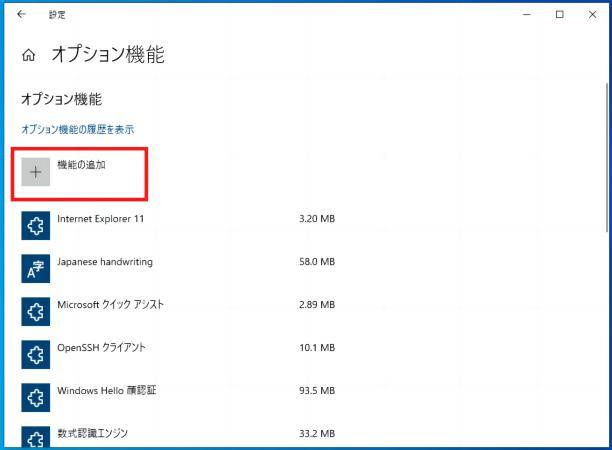The image size is (612, 450).
Task: Select the Japanese handwriting language icon
Action: [x=36, y=269]
